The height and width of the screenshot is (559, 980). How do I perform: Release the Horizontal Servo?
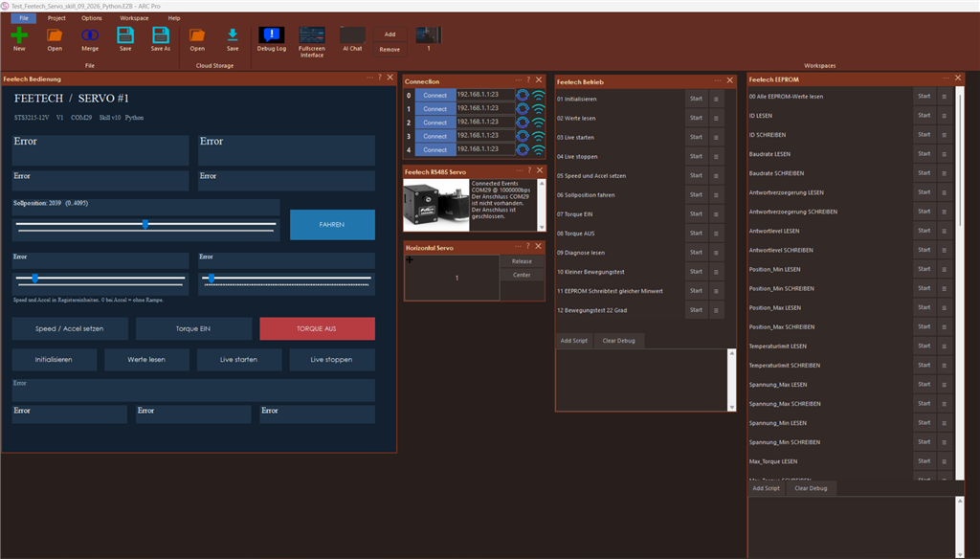point(522,261)
